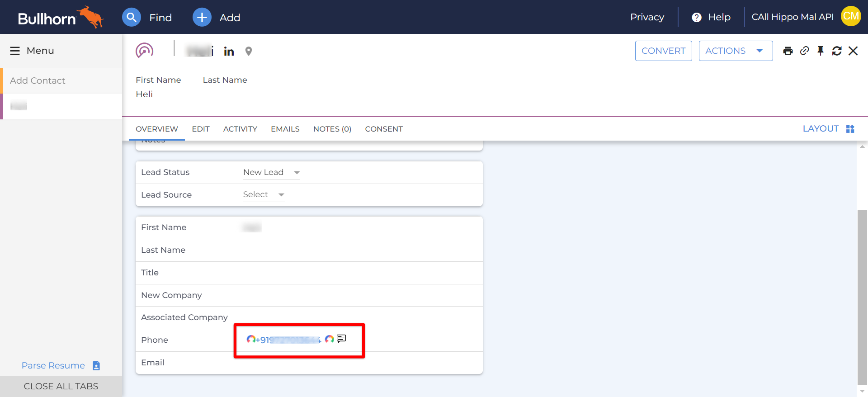The width and height of the screenshot is (868, 397).
Task: Click the vertical scrollbar thumb
Action: (x=862, y=298)
